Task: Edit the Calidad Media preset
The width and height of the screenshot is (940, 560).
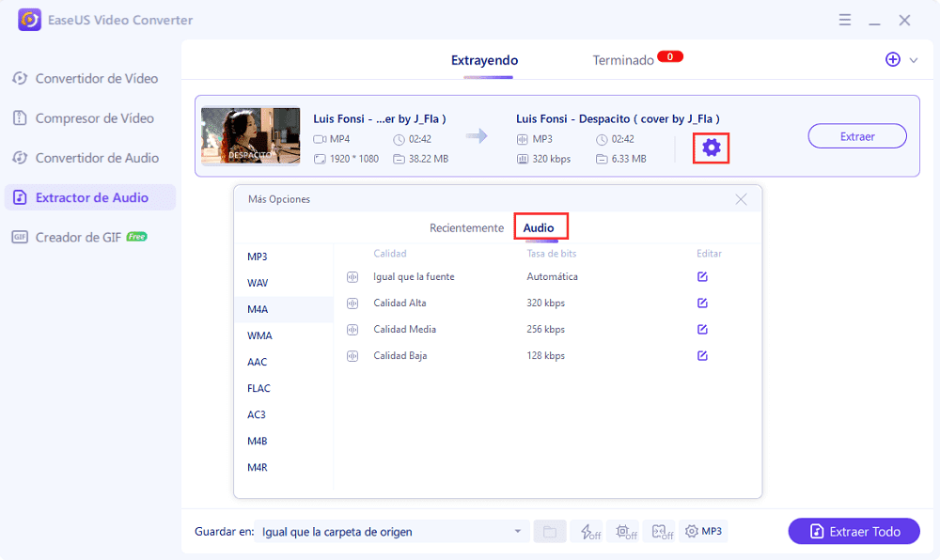Action: pos(702,330)
